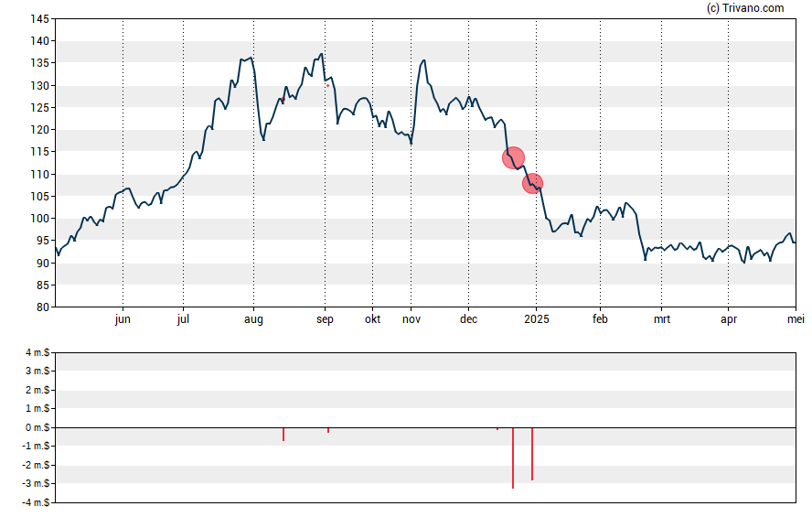Click the 135 price axis label
Viewport: 812px width, 517px height.
40,63
